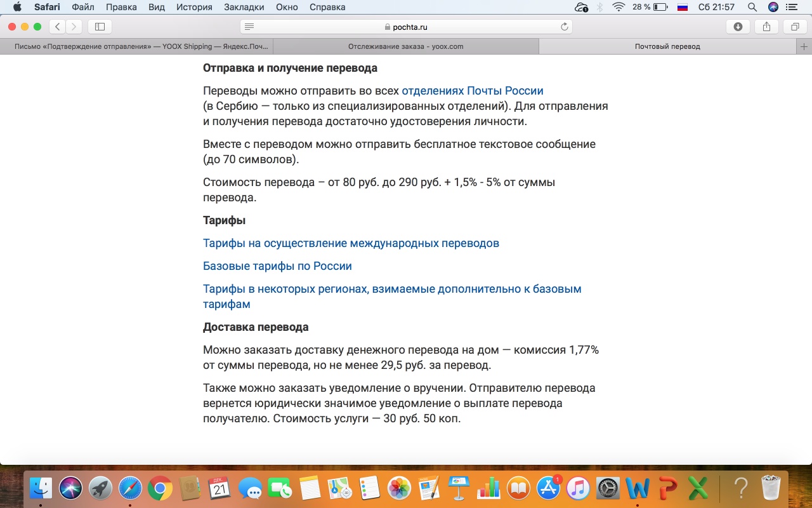Click the Reader view icon in address bar
The image size is (812, 508).
coord(249,27)
